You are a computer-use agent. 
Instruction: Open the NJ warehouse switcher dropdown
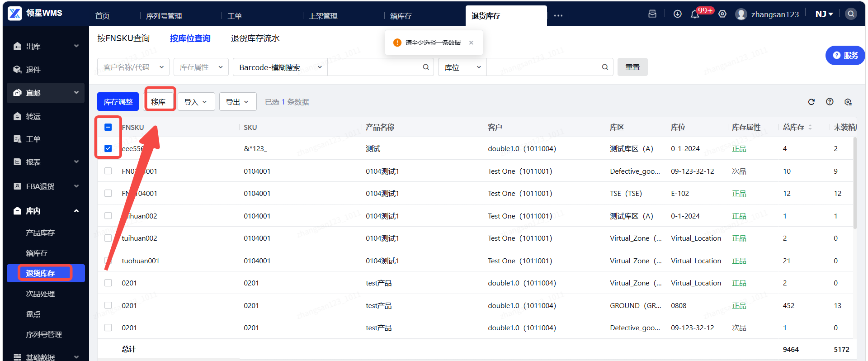click(x=824, y=14)
